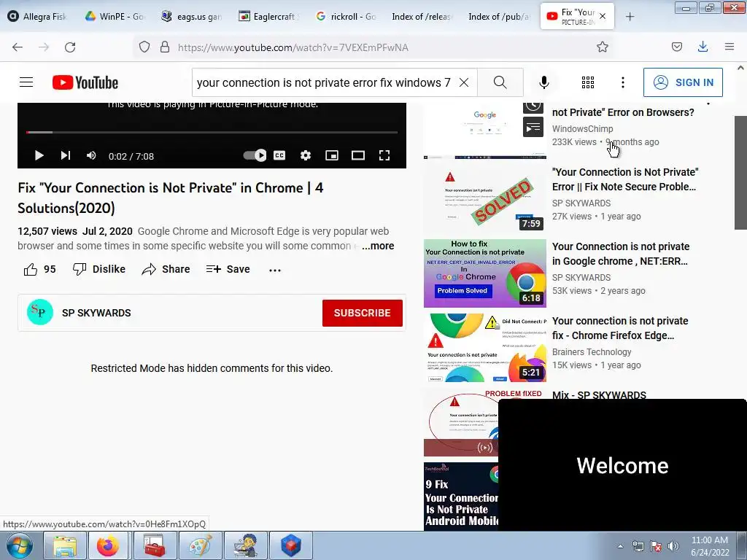
Task: Open the YouTube apps grid icon
Action: [588, 82]
